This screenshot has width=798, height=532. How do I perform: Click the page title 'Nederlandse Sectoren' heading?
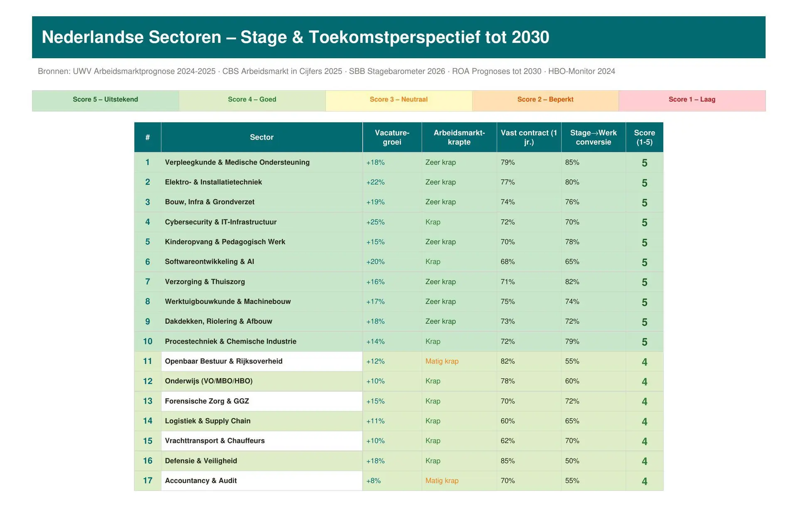click(296, 37)
